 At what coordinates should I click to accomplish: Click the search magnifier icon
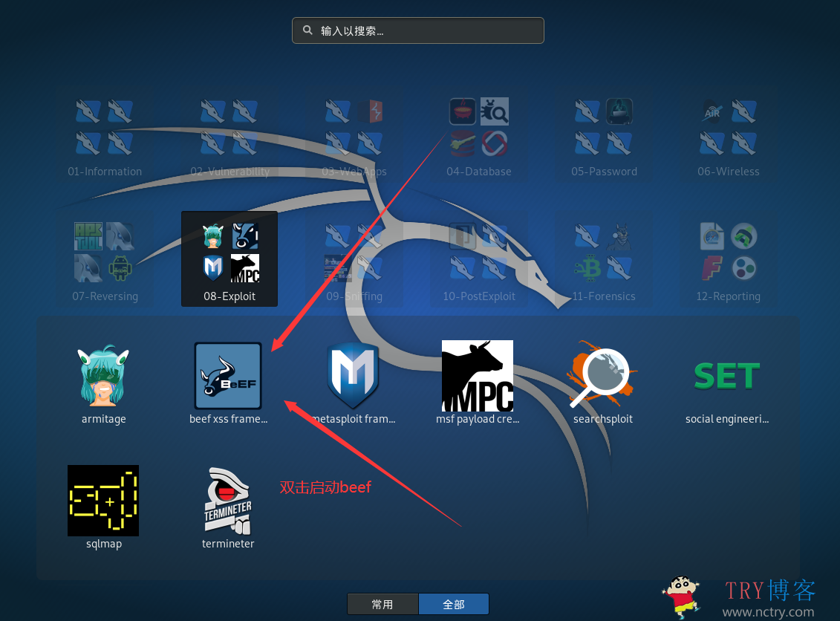(x=307, y=30)
